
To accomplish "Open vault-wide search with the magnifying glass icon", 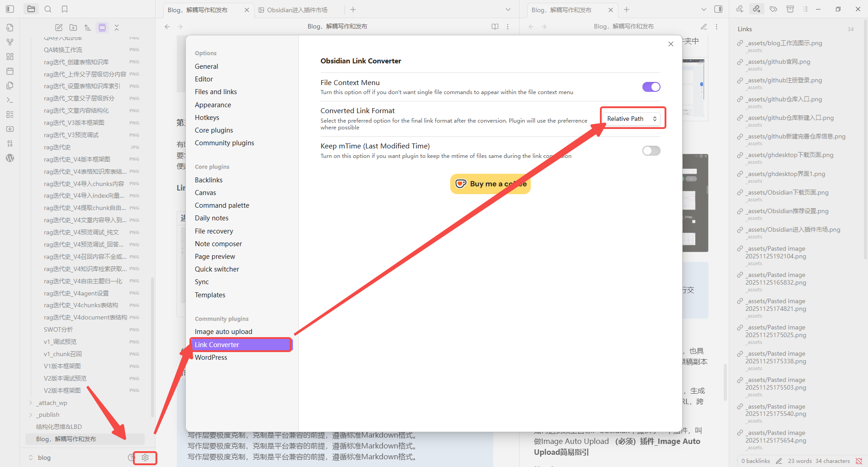I will coord(47,9).
